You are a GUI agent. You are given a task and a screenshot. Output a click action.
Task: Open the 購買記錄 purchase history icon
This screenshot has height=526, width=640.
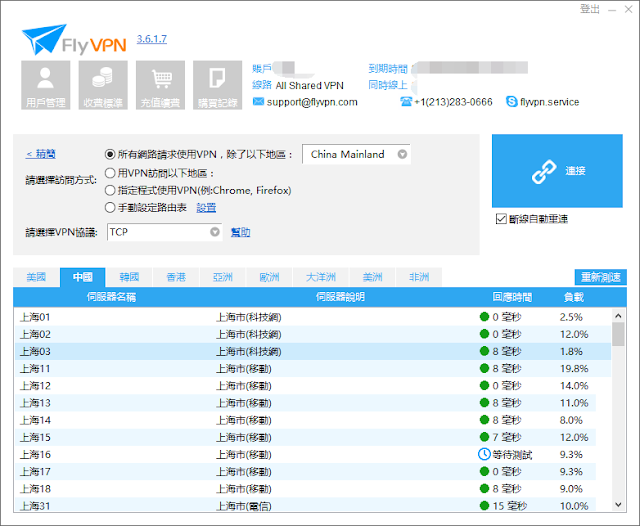tap(218, 85)
